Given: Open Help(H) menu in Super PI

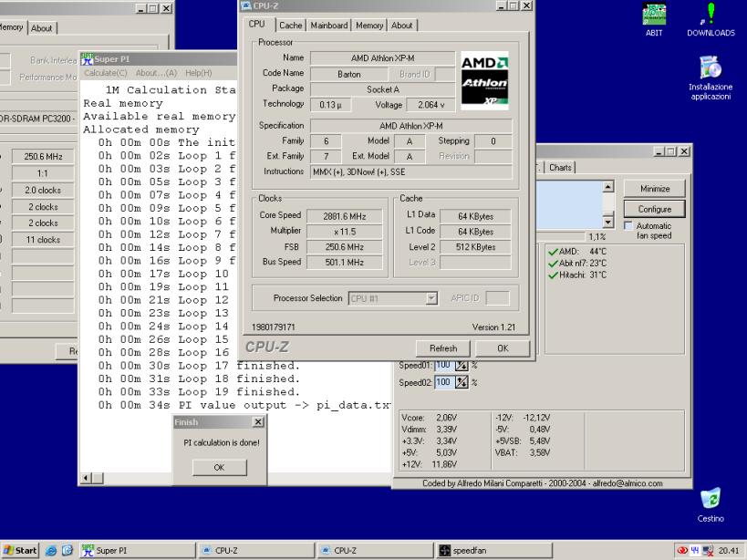Looking at the screenshot, I should point(198,73).
